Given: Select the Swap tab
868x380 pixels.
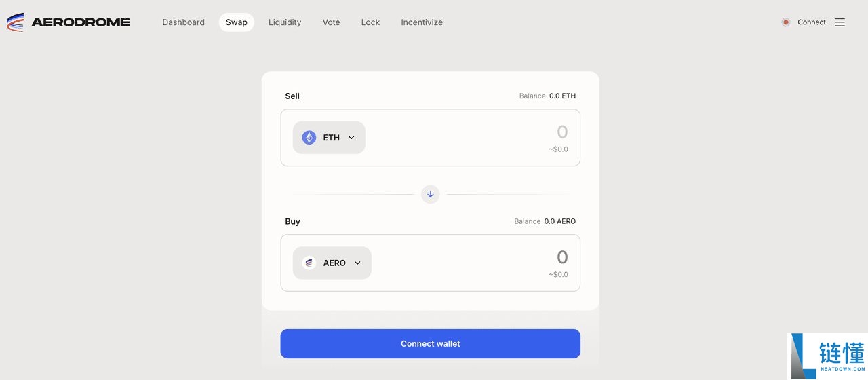Looking at the screenshot, I should tap(237, 22).
